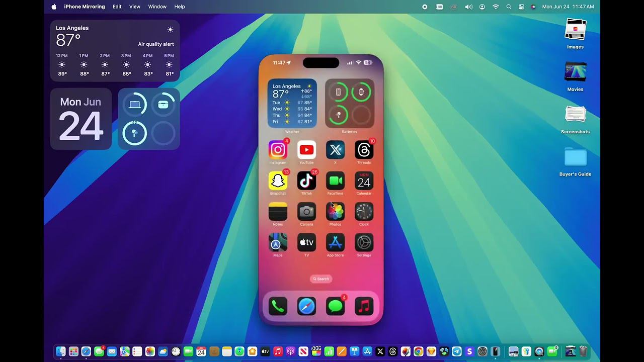644x362 pixels.
Task: Open Launchpad from the Mac dock
Action: point(73,351)
